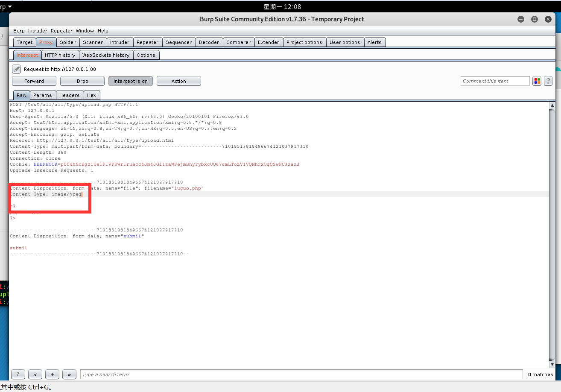Open the proxy Options sub-tab
Image resolution: width=561 pixels, height=392 pixels.
[146, 55]
